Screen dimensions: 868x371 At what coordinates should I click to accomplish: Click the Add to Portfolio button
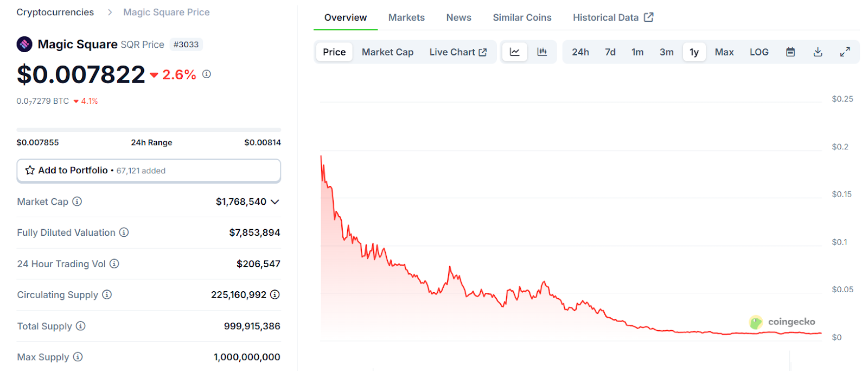click(149, 171)
